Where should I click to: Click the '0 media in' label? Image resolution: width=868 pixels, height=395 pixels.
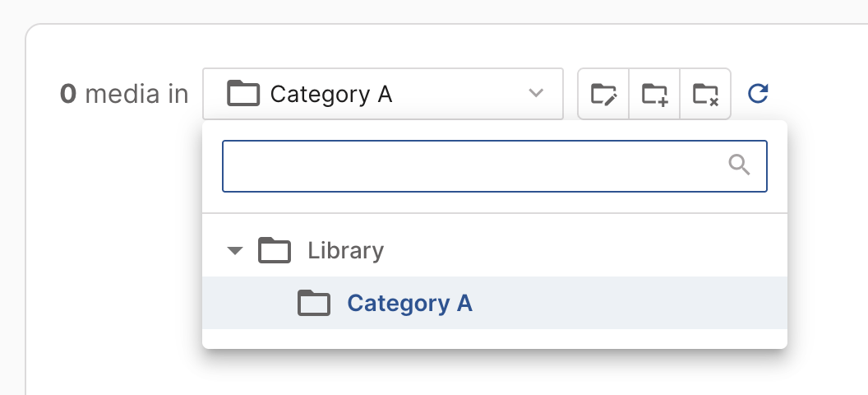[x=124, y=94]
